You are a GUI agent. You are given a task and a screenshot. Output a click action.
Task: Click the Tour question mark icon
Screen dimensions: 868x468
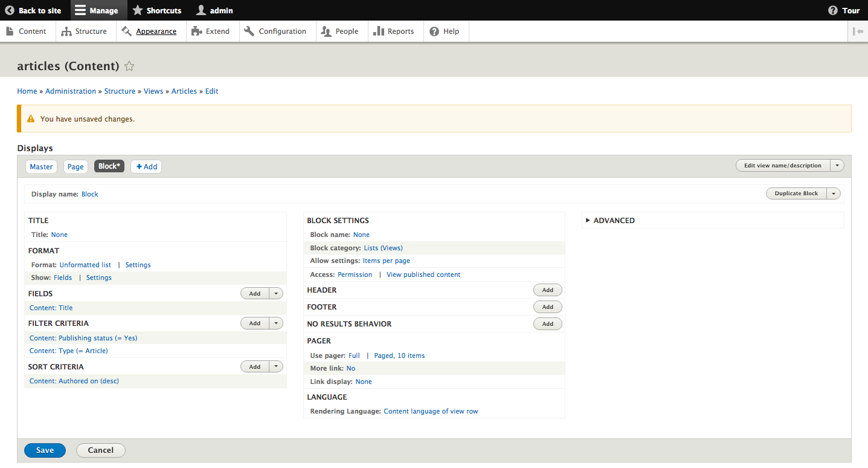coord(833,10)
